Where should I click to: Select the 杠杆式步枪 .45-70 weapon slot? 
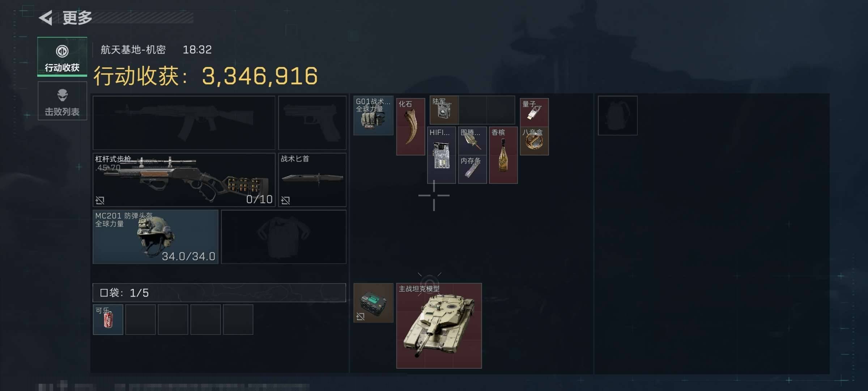point(184,180)
